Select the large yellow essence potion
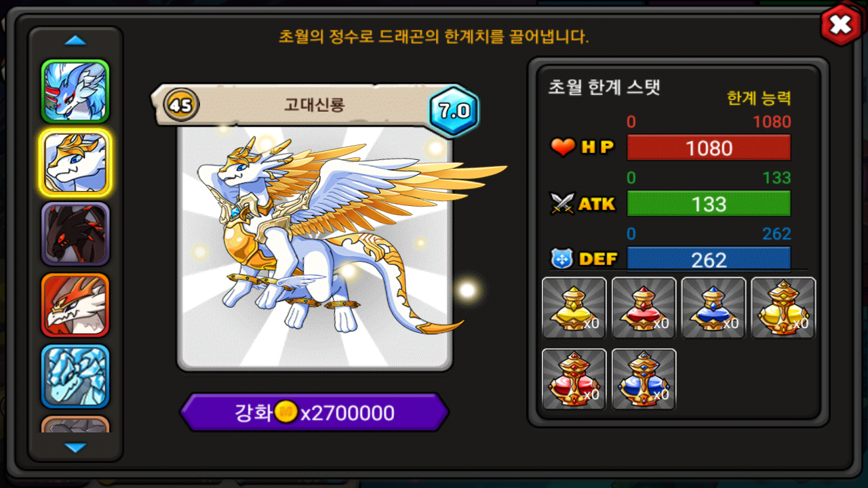The width and height of the screenshot is (868, 488). [783, 308]
